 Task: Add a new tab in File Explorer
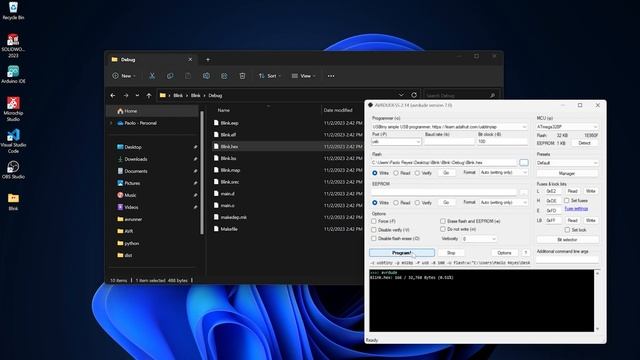208,60
